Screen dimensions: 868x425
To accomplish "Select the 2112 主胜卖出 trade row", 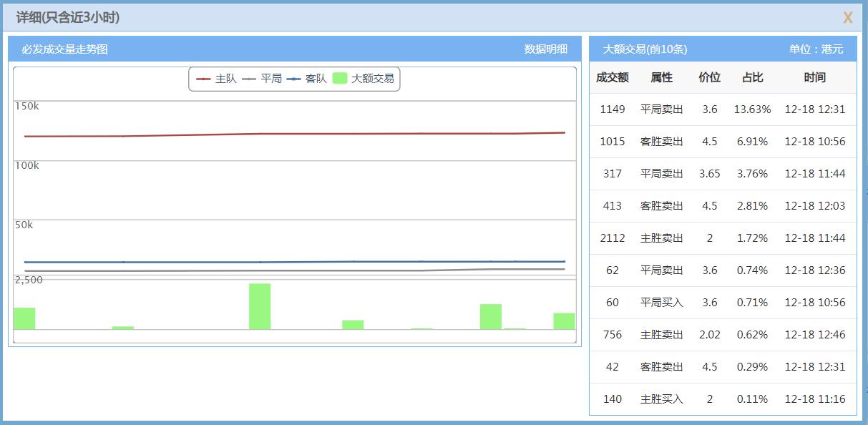I will [x=716, y=238].
